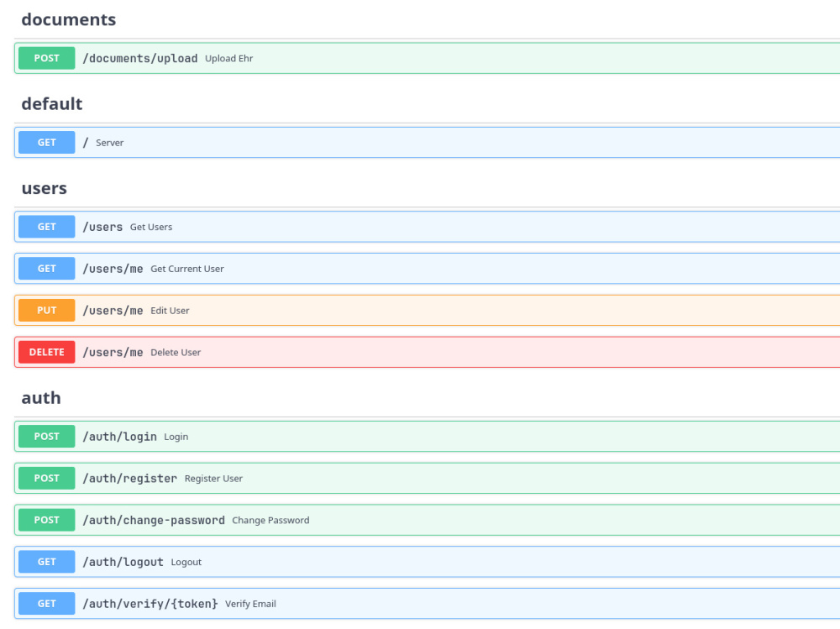This screenshot has width=840, height=629.
Task: Click the PUT badge on /users/me
Action: tap(46, 310)
